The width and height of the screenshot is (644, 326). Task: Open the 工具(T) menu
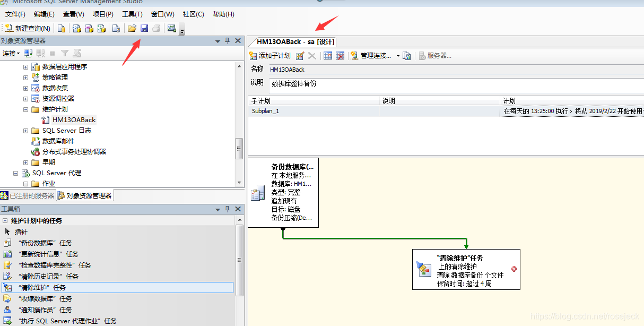click(x=132, y=14)
